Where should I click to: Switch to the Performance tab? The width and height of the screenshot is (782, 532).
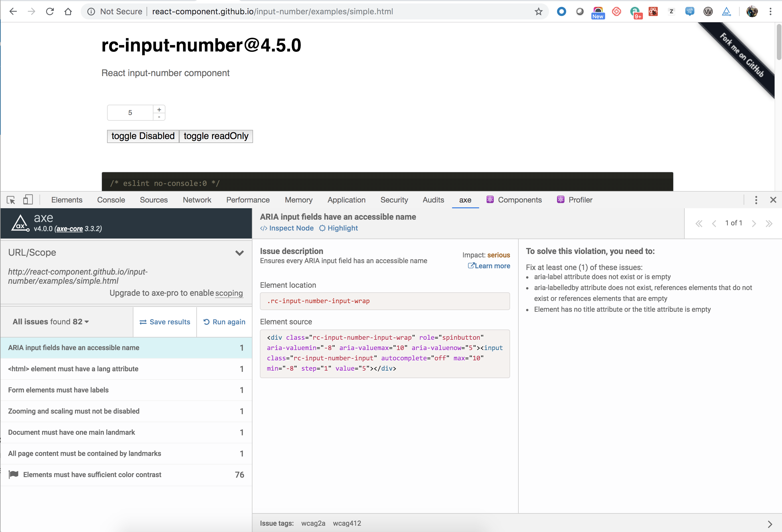[x=248, y=200]
